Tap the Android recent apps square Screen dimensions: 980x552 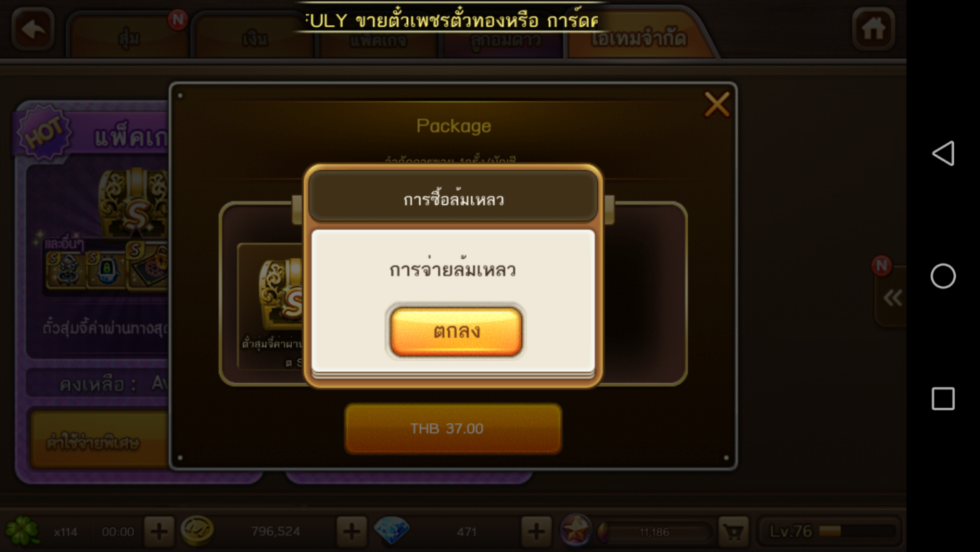pyautogui.click(x=943, y=399)
